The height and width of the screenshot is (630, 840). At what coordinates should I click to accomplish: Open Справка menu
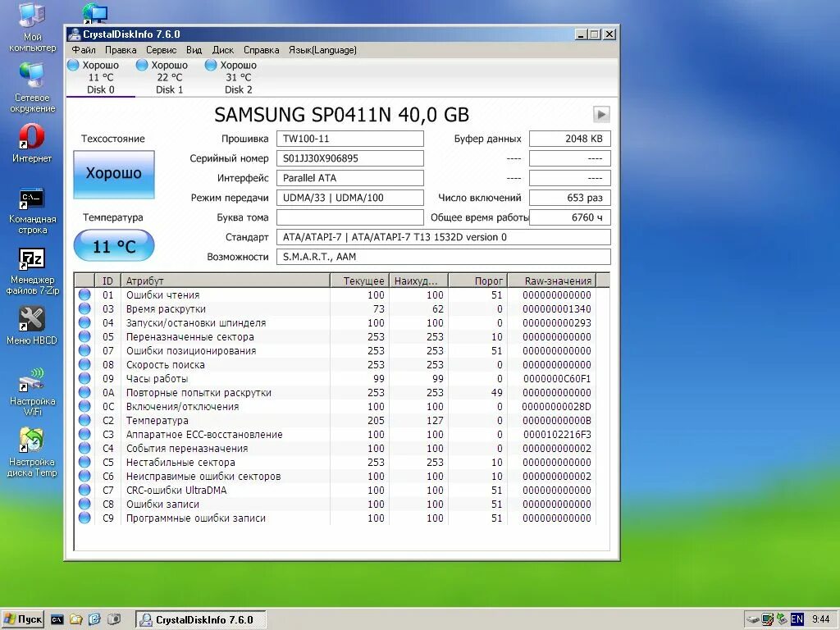coord(262,50)
